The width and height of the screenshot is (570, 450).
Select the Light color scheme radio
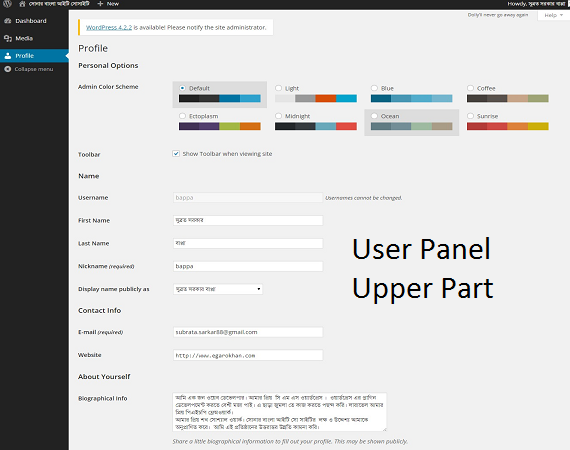tap(278, 88)
